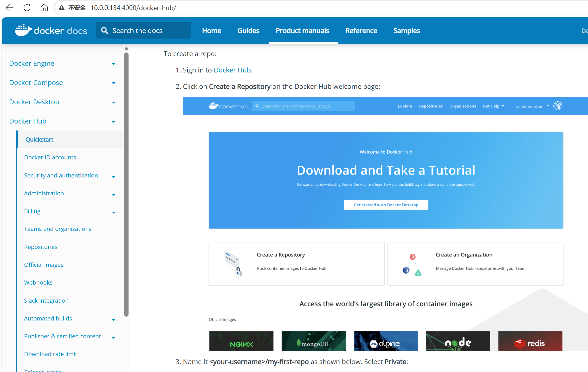588x372 pixels.
Task: Select the Quickstart sidebar item
Action: pyautogui.click(x=39, y=139)
